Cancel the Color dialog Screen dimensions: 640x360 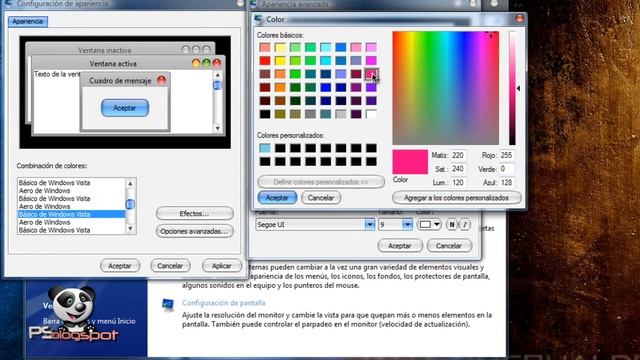click(x=321, y=198)
